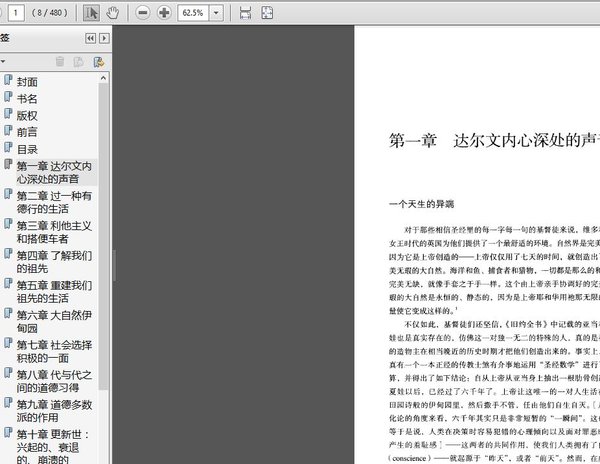600x464 pixels.
Task: Open the 书名 bookmark
Action: click(27, 99)
